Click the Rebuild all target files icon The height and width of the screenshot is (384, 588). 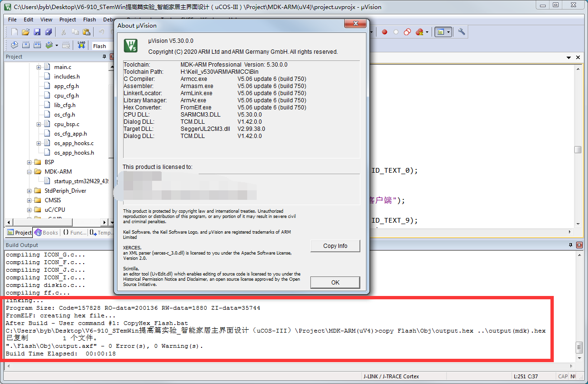(37, 46)
